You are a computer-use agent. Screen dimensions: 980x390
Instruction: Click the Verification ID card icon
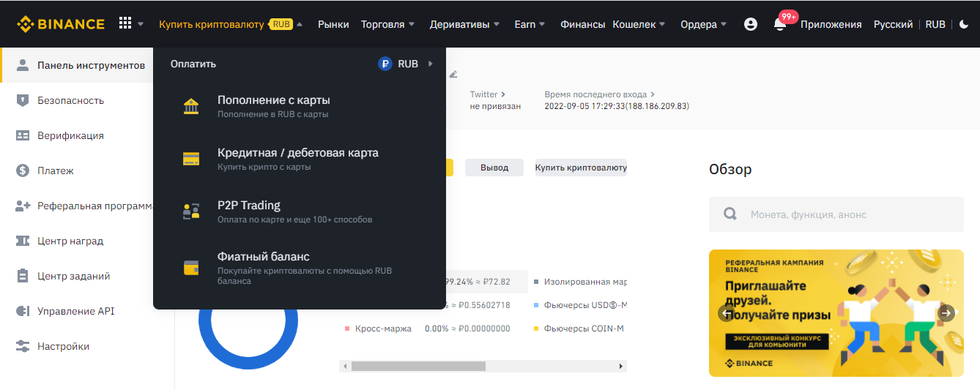[22, 135]
